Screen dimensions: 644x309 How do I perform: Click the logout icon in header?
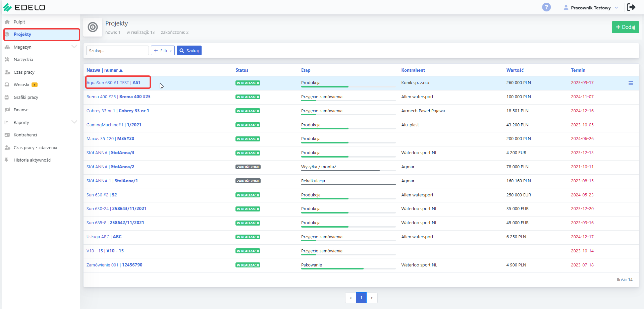[631, 7]
